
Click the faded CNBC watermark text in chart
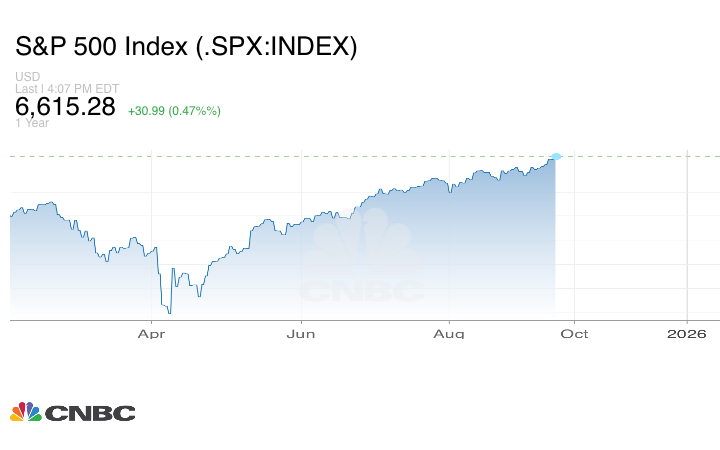point(362,293)
